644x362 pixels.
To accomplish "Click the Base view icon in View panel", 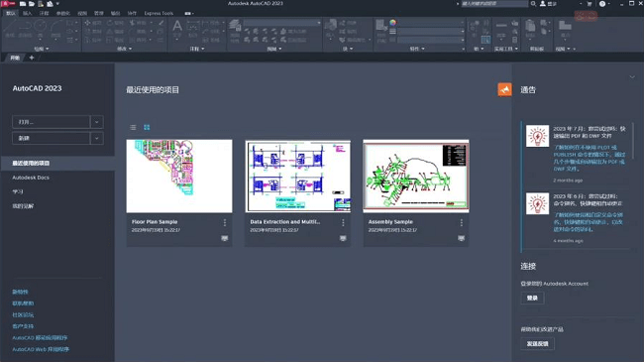I will point(565,26).
